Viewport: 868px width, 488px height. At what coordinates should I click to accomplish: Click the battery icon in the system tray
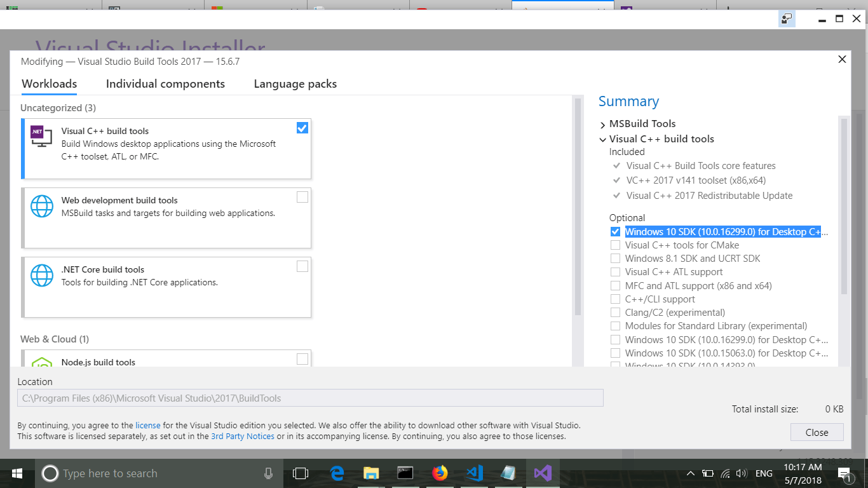pyautogui.click(x=708, y=473)
